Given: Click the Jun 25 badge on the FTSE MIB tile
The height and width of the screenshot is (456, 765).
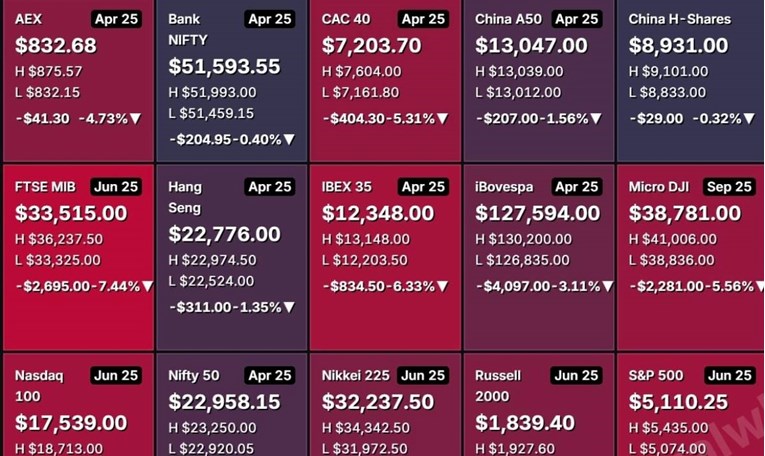Looking at the screenshot, I should pyautogui.click(x=119, y=187).
